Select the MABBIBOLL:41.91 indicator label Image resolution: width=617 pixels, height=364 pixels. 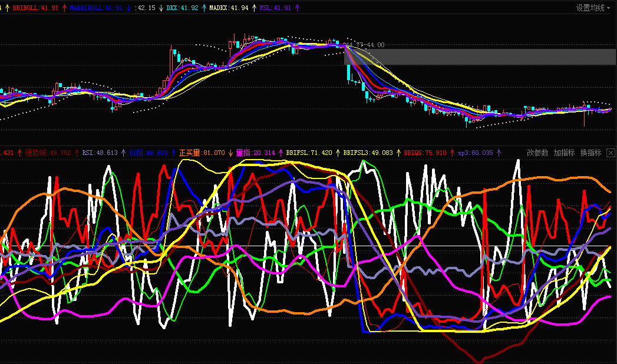96,8
